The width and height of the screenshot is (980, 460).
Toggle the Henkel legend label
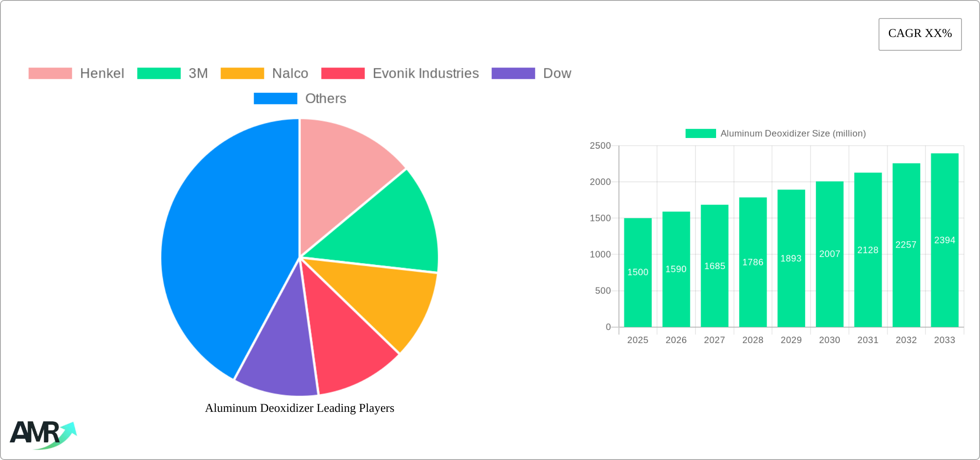tap(102, 74)
